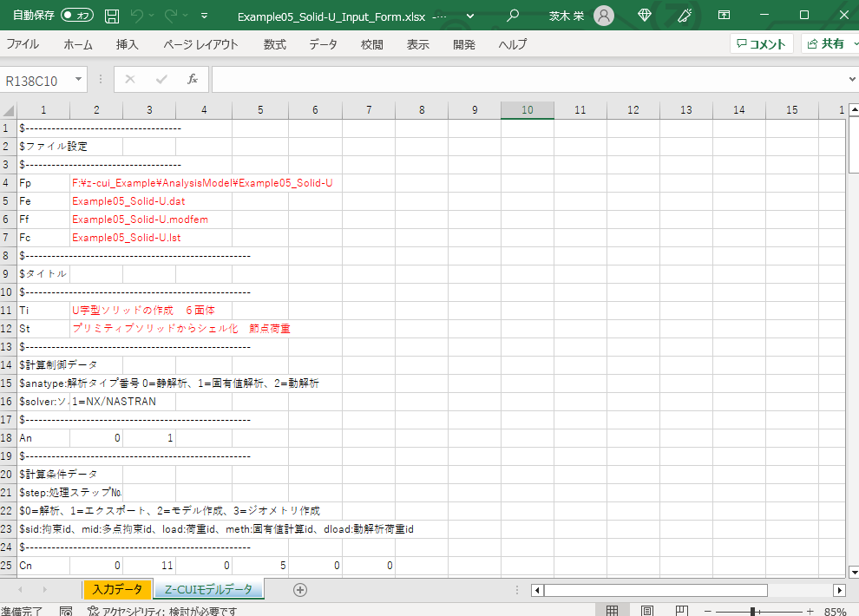Cancel cell entry with the X icon
The height and width of the screenshot is (616, 859).
[129, 79]
